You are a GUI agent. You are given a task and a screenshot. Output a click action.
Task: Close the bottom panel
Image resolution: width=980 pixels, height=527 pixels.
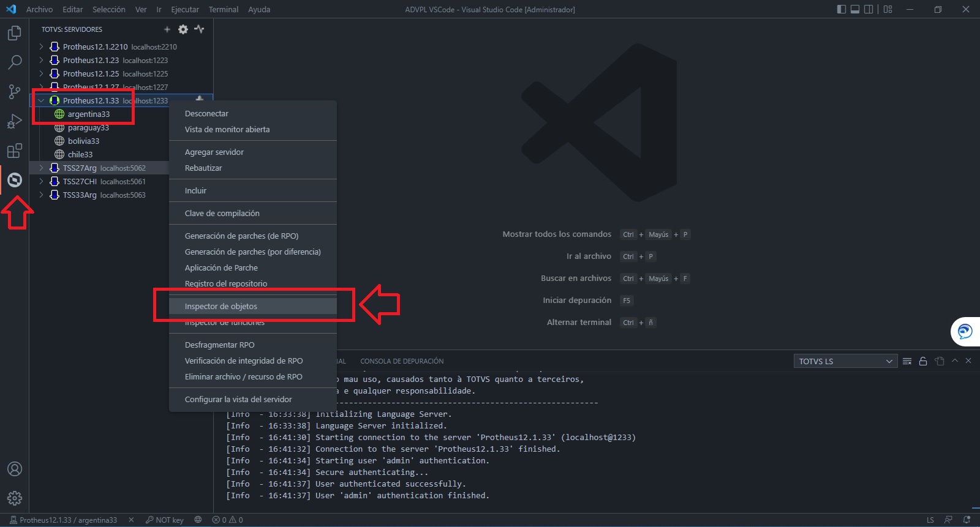(x=968, y=361)
